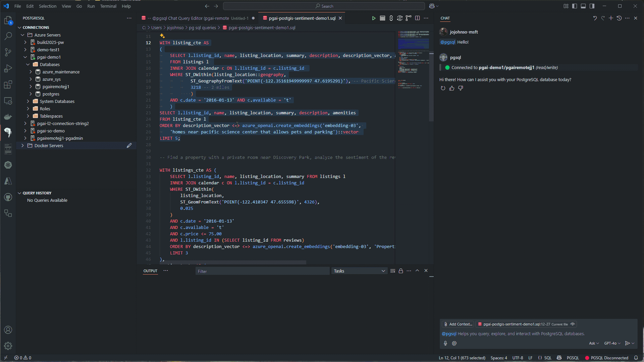Click PGSQL Disconnected in the status bar

click(607, 358)
